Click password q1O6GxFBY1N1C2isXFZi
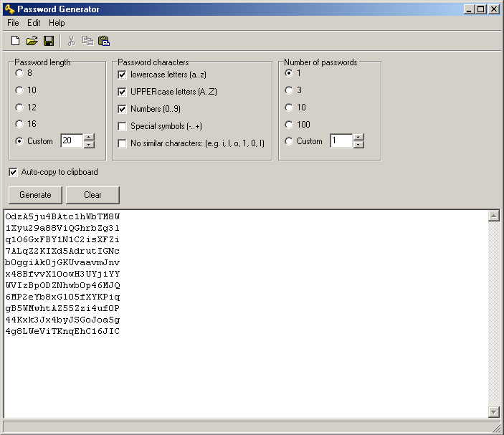 pos(62,239)
